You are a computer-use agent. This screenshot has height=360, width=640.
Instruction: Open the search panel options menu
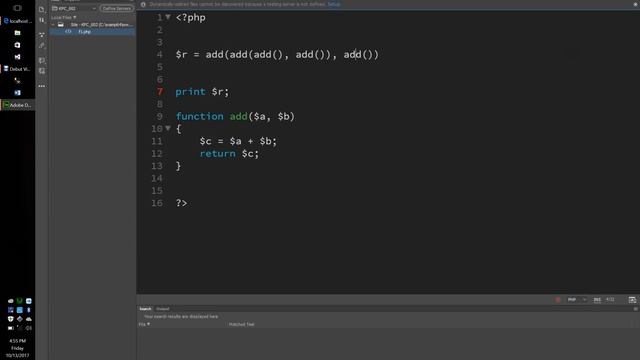point(635,309)
